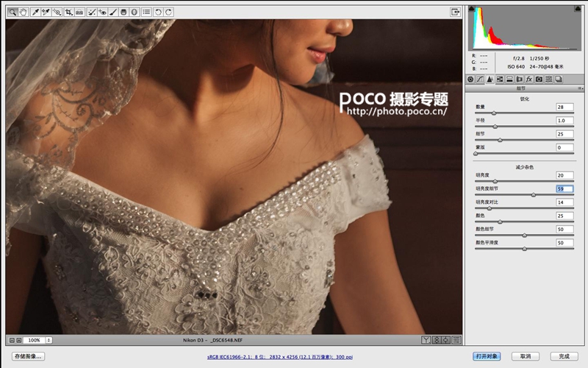Open the Presets panel tab
588x368 pixels.
548,79
